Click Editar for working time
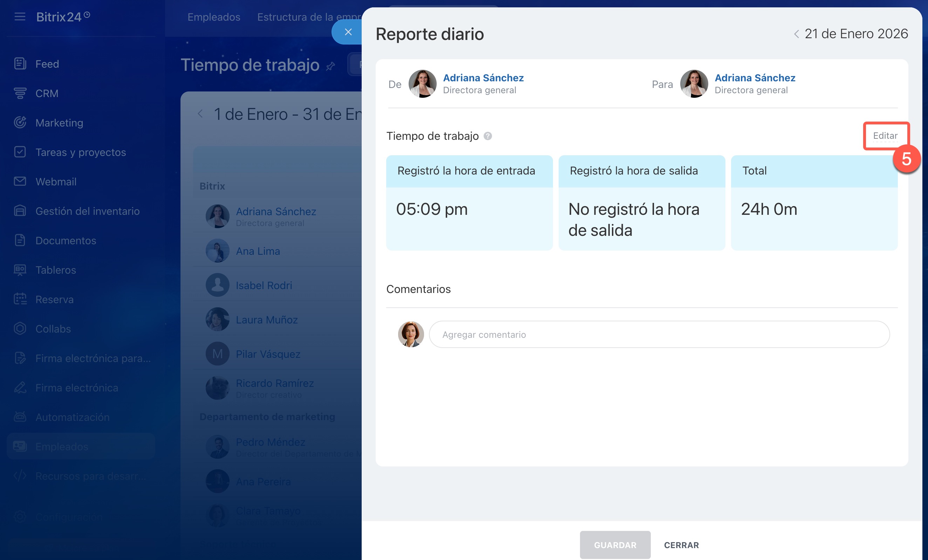 [x=885, y=136]
